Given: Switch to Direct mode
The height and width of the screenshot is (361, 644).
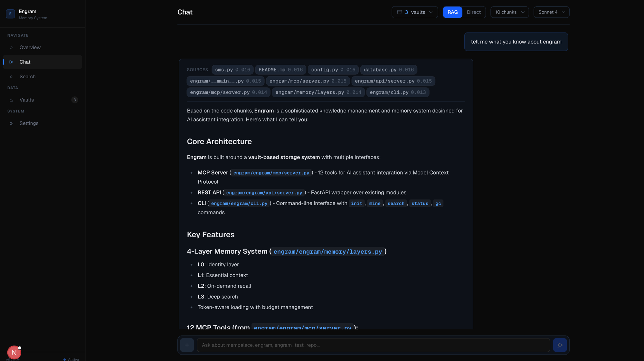Looking at the screenshot, I should (x=474, y=12).
